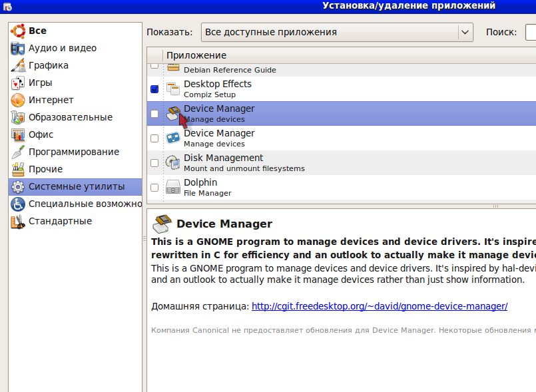Click the Games category cards icon

(18, 83)
